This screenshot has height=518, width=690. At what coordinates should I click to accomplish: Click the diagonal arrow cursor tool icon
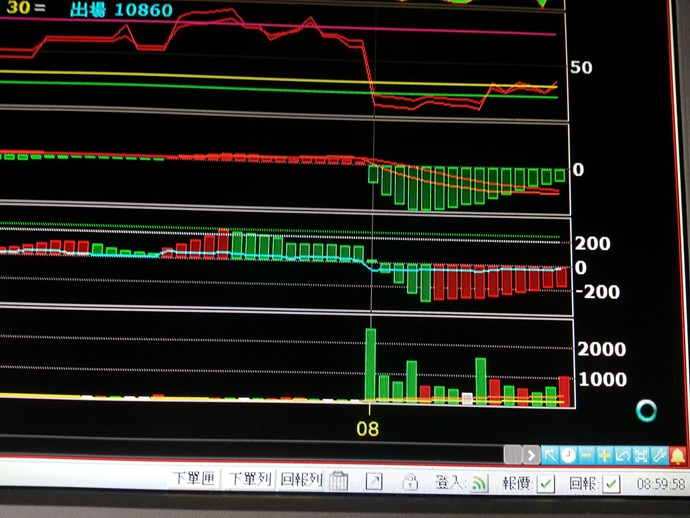pyautogui.click(x=550, y=455)
